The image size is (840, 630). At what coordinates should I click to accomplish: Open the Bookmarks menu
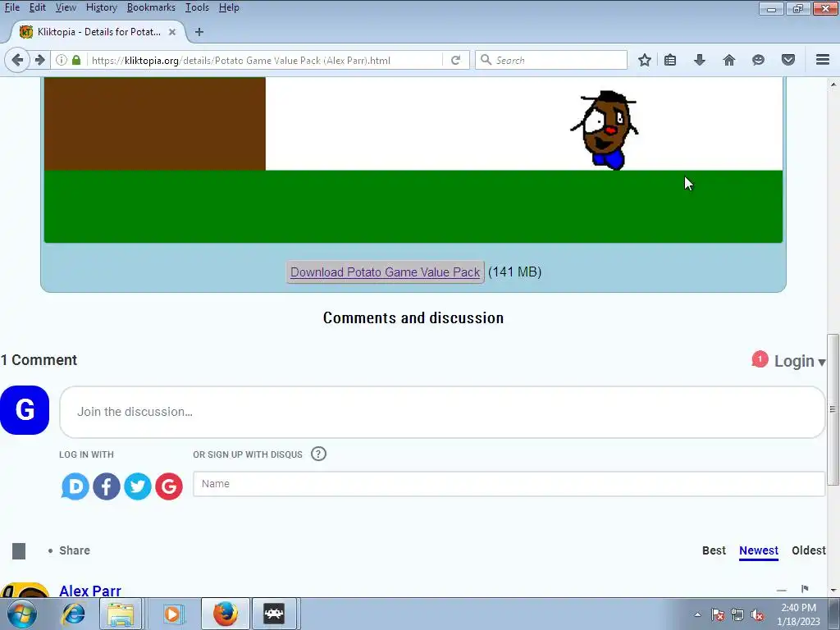(151, 7)
